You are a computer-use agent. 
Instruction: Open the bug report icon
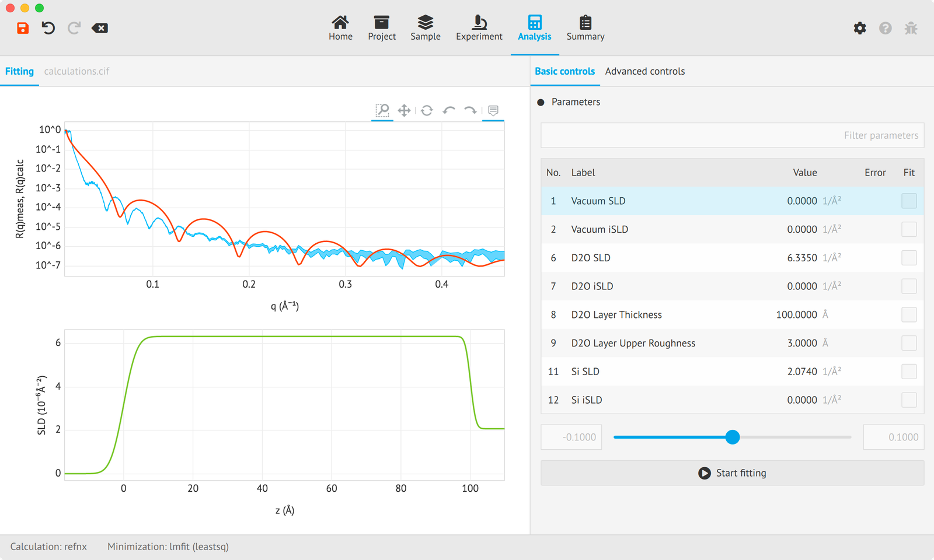[x=911, y=28]
